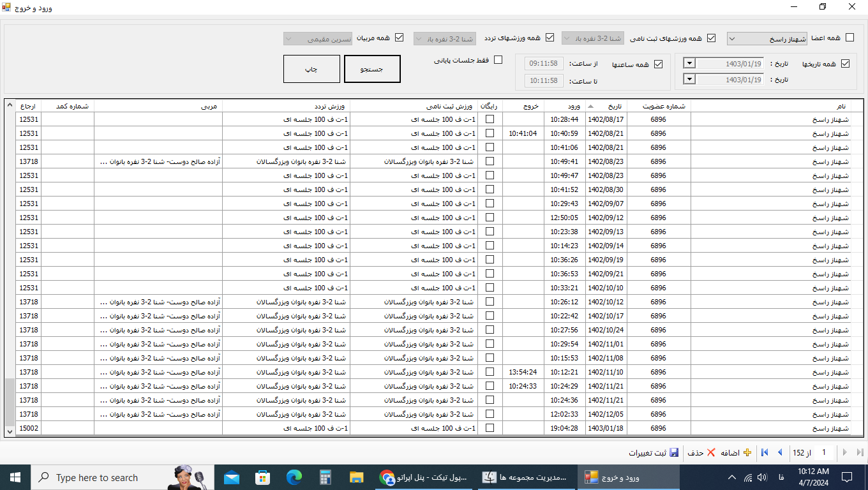This screenshot has height=490, width=868.
Task: Toggle همه ورزشهای تردد checkbox
Action: pyautogui.click(x=550, y=38)
